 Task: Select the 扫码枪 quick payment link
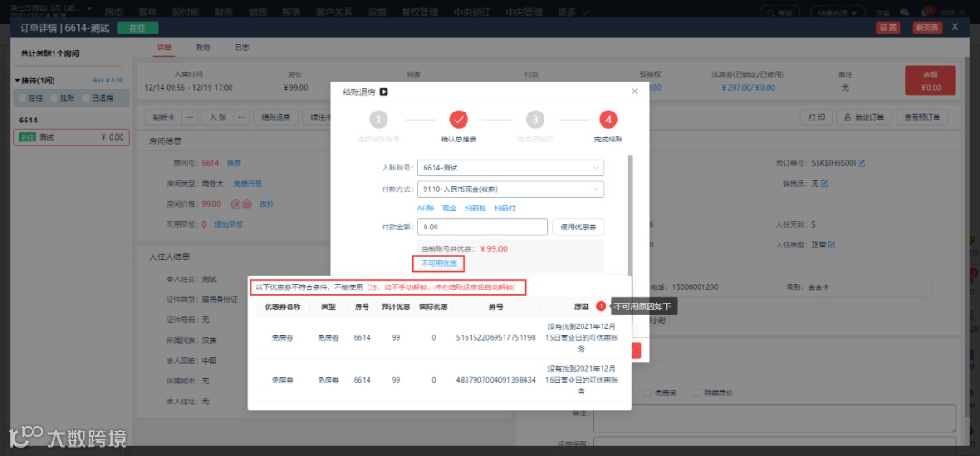pyautogui.click(x=475, y=208)
